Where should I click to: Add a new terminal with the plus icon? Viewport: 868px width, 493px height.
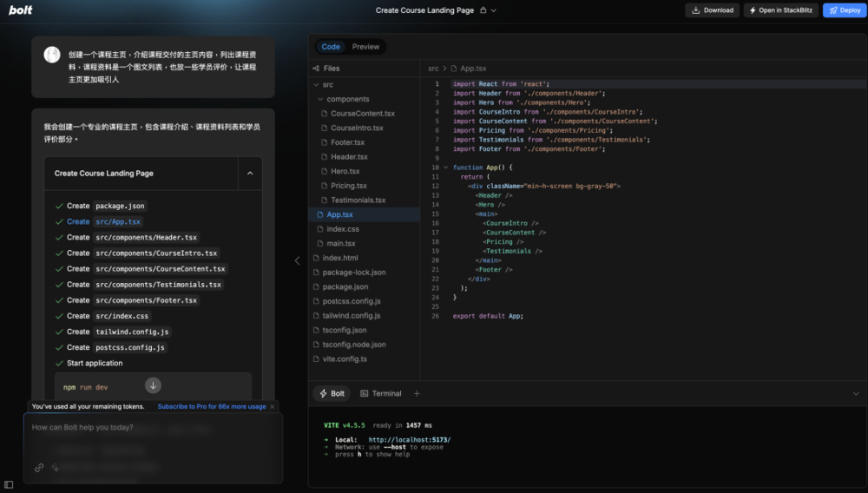(417, 393)
